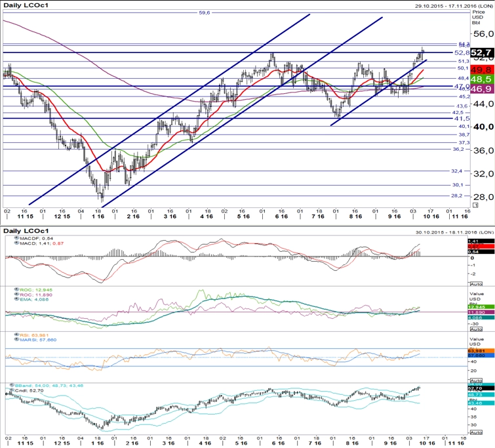Click eye icon beside RSI 63,981
This screenshot has width=495, height=448.
pyautogui.click(x=17, y=335)
